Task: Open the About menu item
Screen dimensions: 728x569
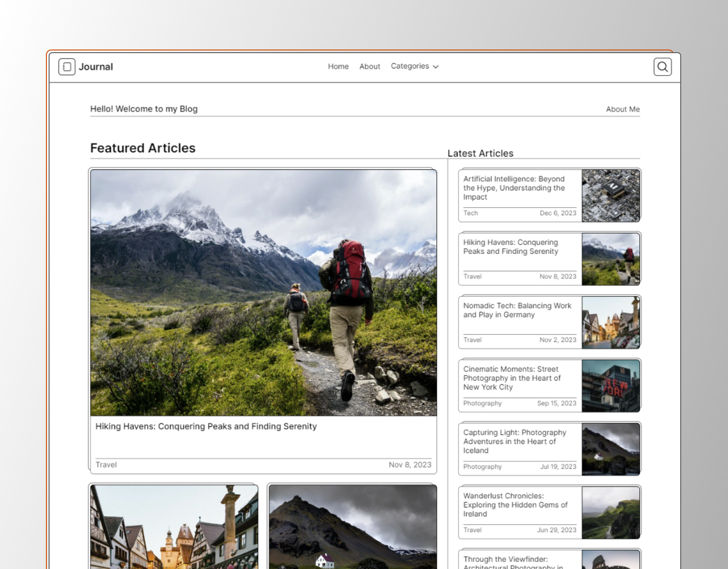Action: coord(369,66)
